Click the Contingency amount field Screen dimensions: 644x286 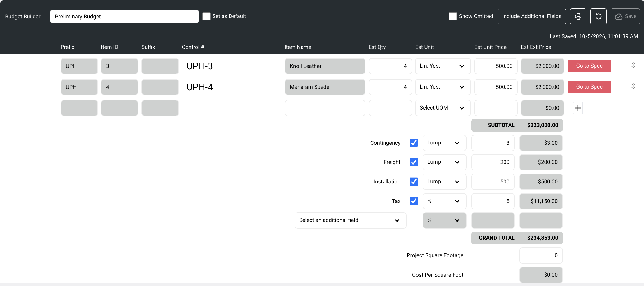click(x=493, y=143)
